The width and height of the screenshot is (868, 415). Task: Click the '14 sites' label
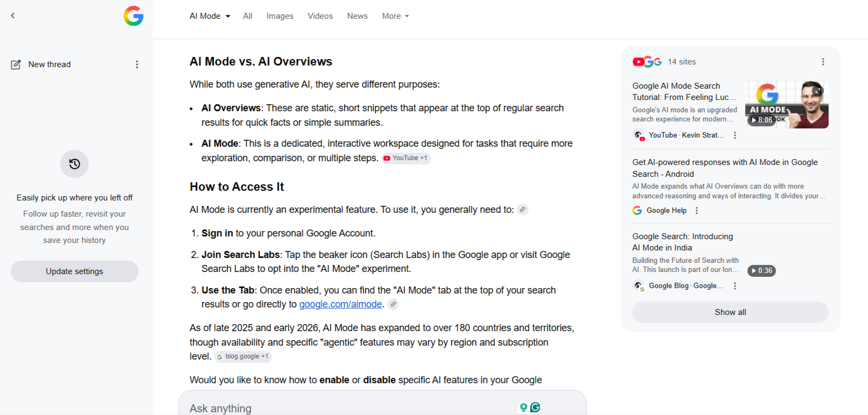682,62
